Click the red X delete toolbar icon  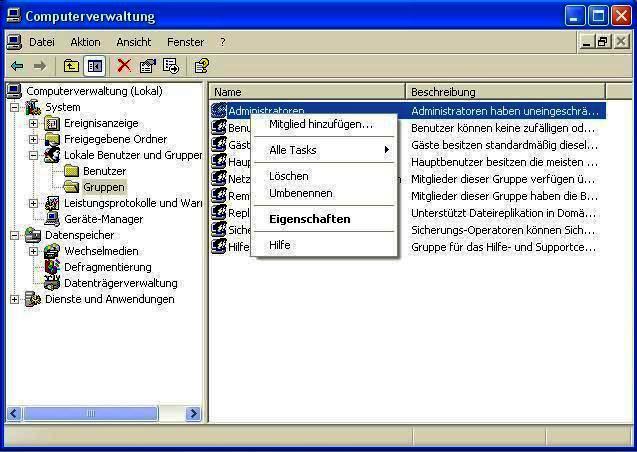[x=124, y=65]
